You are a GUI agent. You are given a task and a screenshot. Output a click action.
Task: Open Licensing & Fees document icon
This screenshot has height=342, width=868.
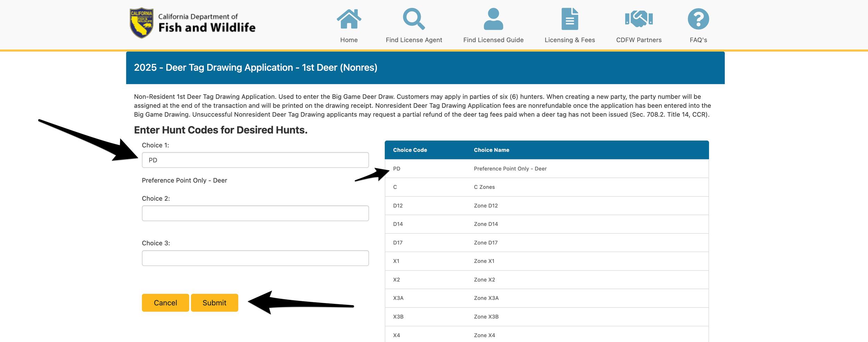click(x=569, y=19)
